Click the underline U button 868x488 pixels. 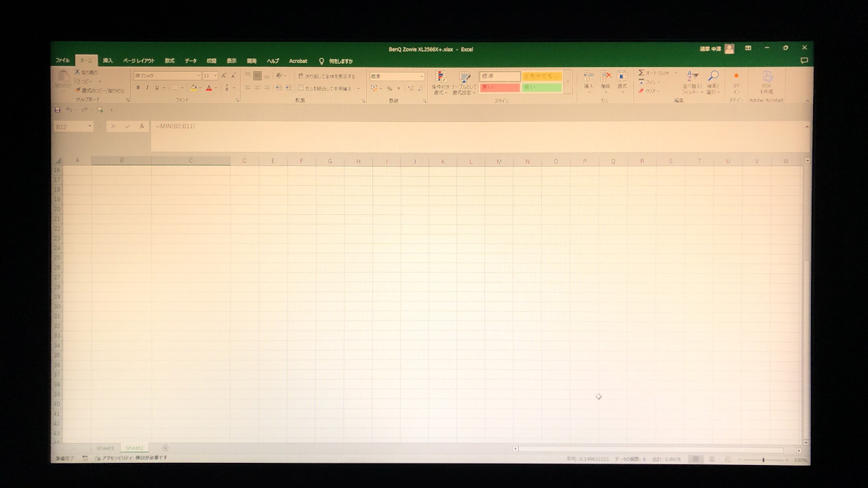pos(156,87)
